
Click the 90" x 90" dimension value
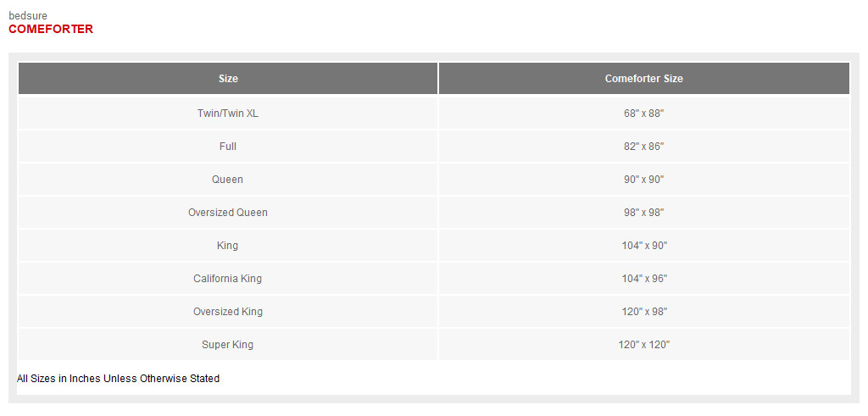click(643, 180)
